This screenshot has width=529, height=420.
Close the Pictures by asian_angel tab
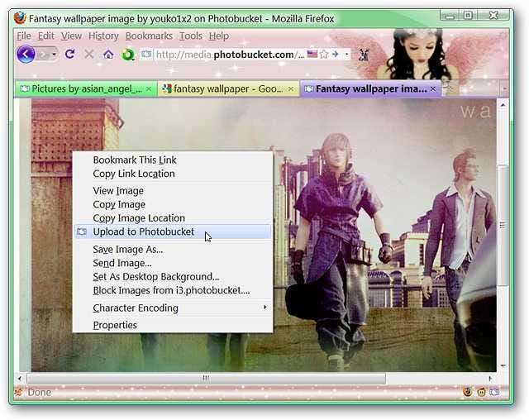coord(149,89)
